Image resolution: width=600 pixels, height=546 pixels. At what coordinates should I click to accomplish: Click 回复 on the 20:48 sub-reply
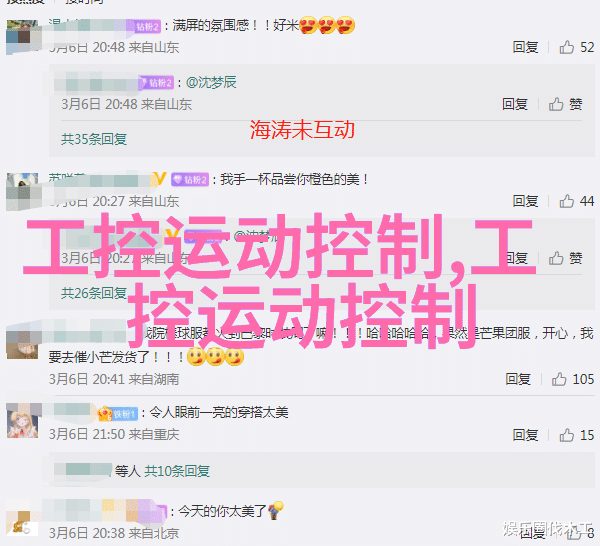click(515, 104)
